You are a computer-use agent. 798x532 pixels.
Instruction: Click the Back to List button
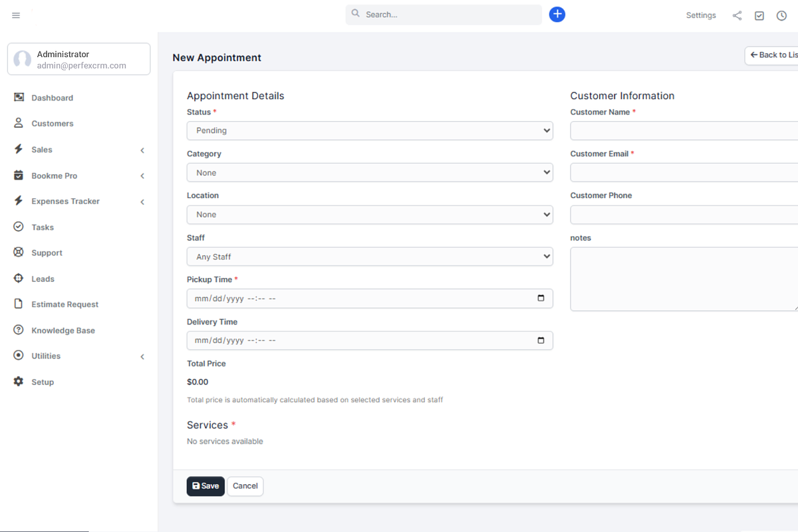click(x=771, y=55)
